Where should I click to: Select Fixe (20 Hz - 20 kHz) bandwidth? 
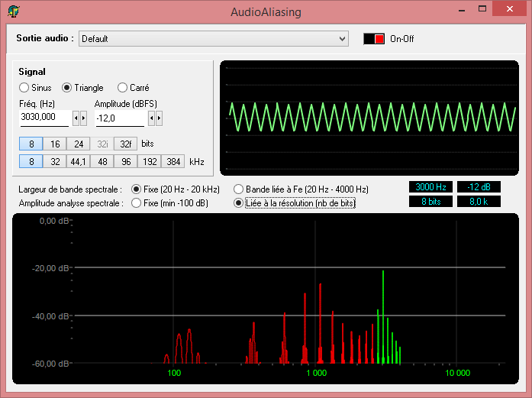[137, 189]
